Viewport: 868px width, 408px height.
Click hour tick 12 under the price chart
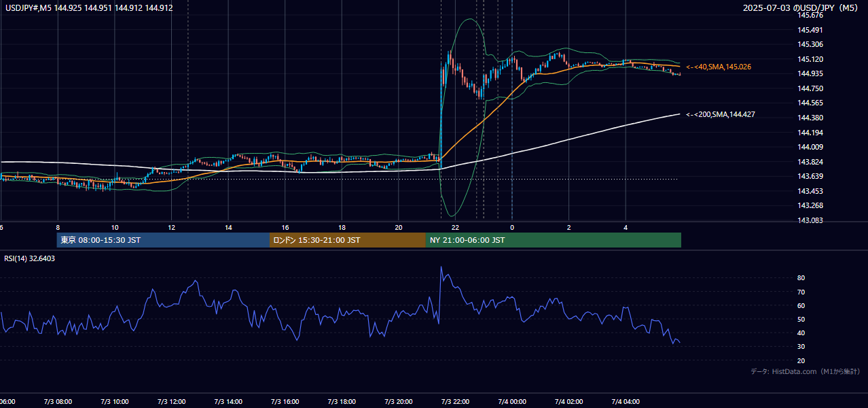[x=172, y=227]
